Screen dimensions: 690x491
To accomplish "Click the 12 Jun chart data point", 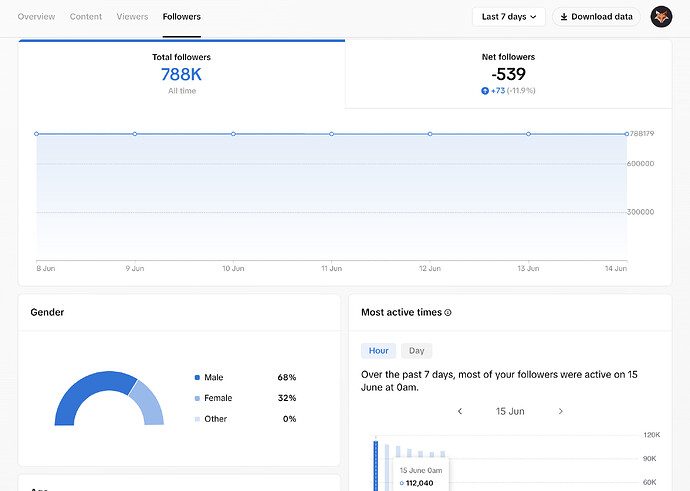I will click(x=430, y=134).
